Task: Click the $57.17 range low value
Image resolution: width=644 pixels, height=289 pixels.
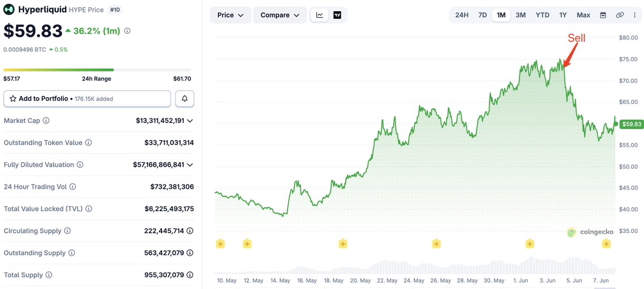Action: click(12, 79)
